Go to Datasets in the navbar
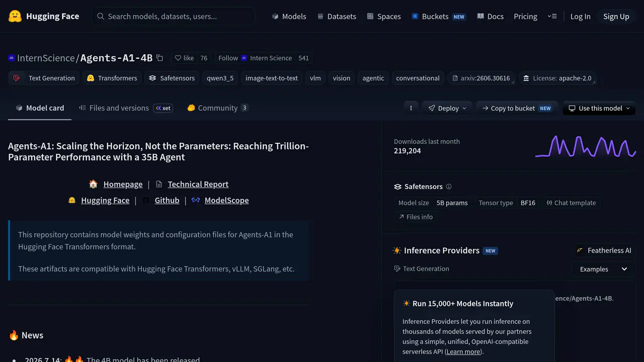644x362 pixels. pos(337,16)
